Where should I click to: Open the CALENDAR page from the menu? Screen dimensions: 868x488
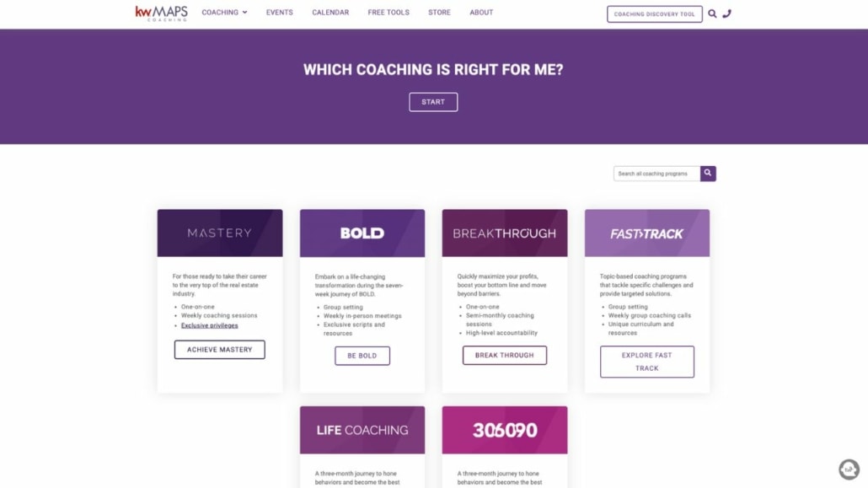330,12
